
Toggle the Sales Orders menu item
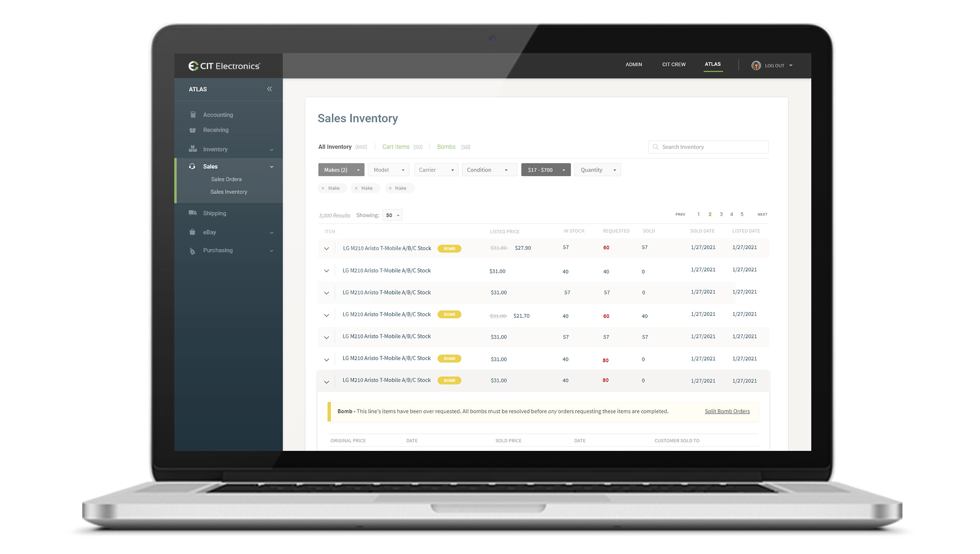pyautogui.click(x=226, y=179)
